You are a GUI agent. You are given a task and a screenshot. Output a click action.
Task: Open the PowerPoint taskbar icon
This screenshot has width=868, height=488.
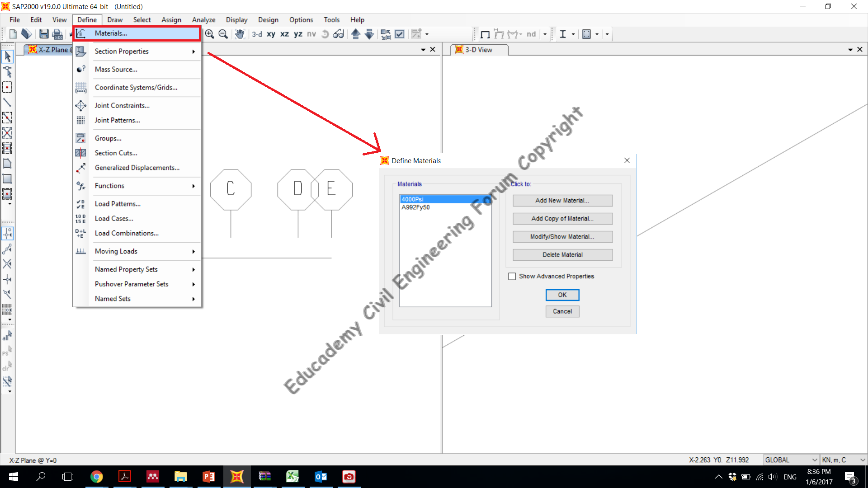tap(208, 477)
